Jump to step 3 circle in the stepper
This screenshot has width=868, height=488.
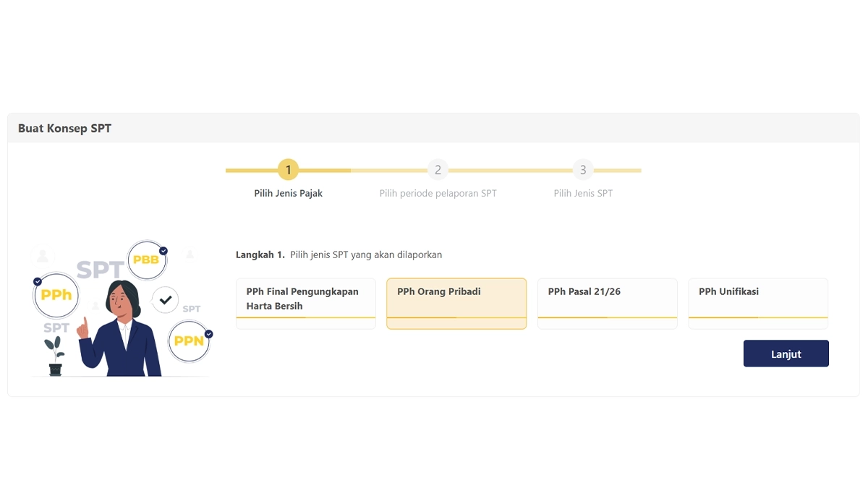(583, 170)
